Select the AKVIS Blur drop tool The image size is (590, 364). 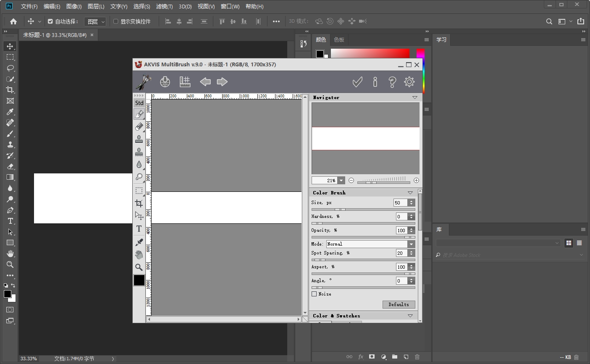coord(139,165)
